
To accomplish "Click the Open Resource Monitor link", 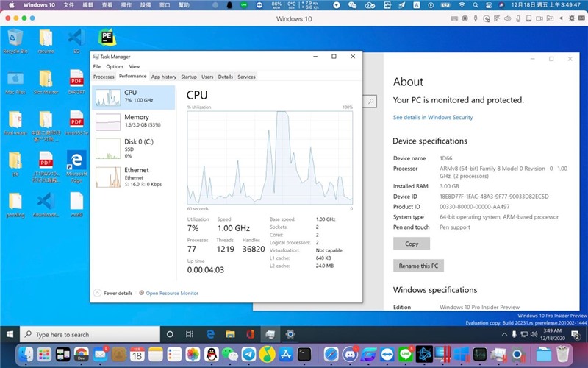I will pos(172,293).
